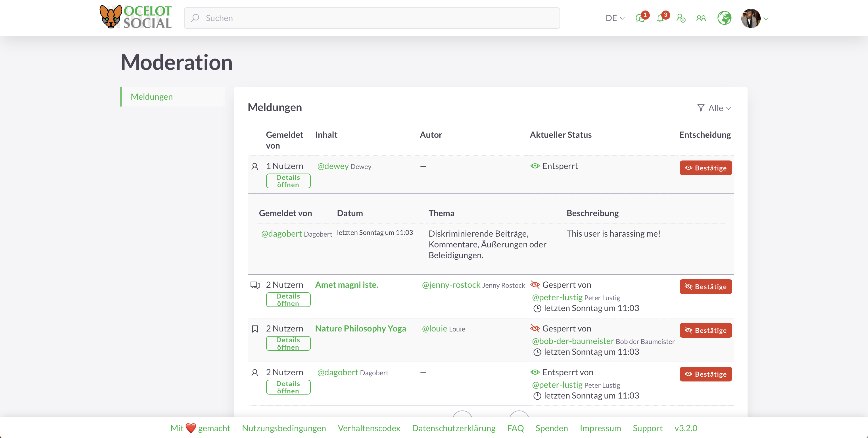The image size is (868, 438).
Task: Open the @jenny-rostock author profile
Action: (x=451, y=285)
